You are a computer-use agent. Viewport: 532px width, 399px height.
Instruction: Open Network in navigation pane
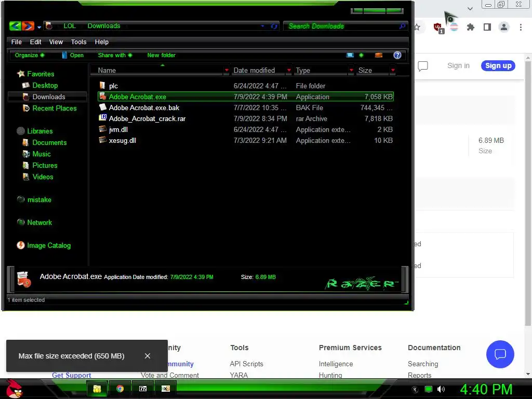[x=39, y=222]
